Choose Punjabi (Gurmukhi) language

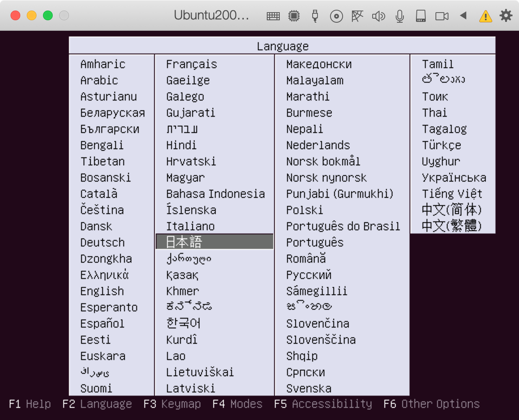click(x=340, y=194)
